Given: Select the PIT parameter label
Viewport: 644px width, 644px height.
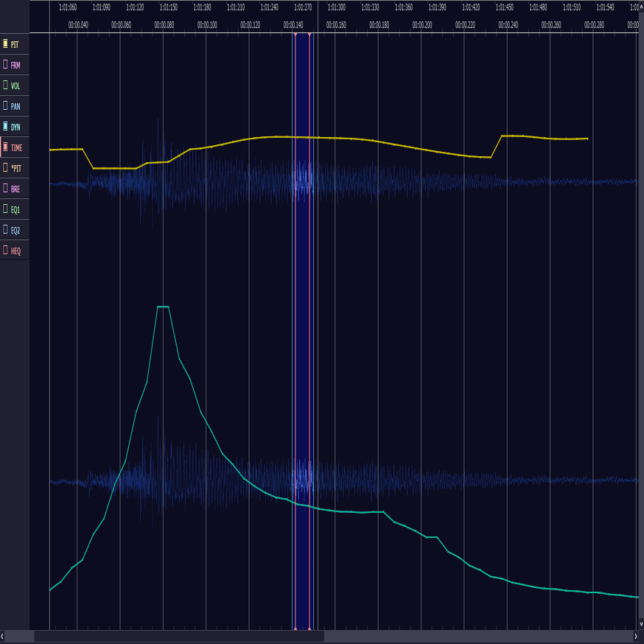Looking at the screenshot, I should (x=15, y=45).
